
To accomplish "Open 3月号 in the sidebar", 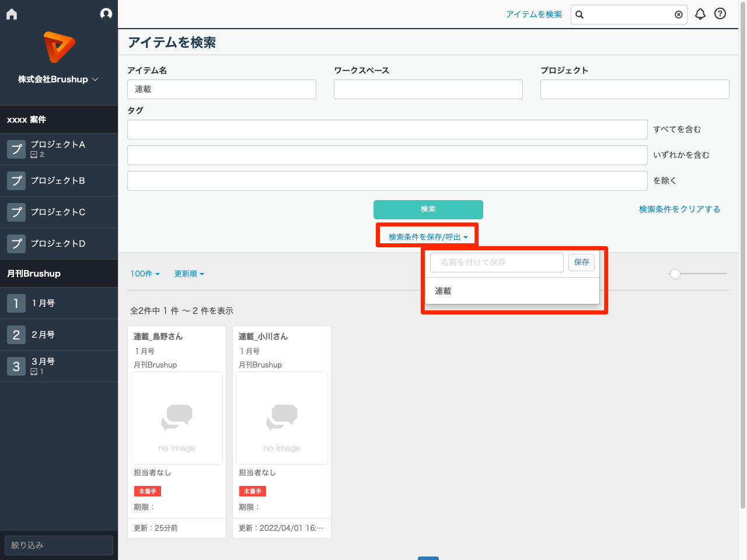I will pos(59,366).
